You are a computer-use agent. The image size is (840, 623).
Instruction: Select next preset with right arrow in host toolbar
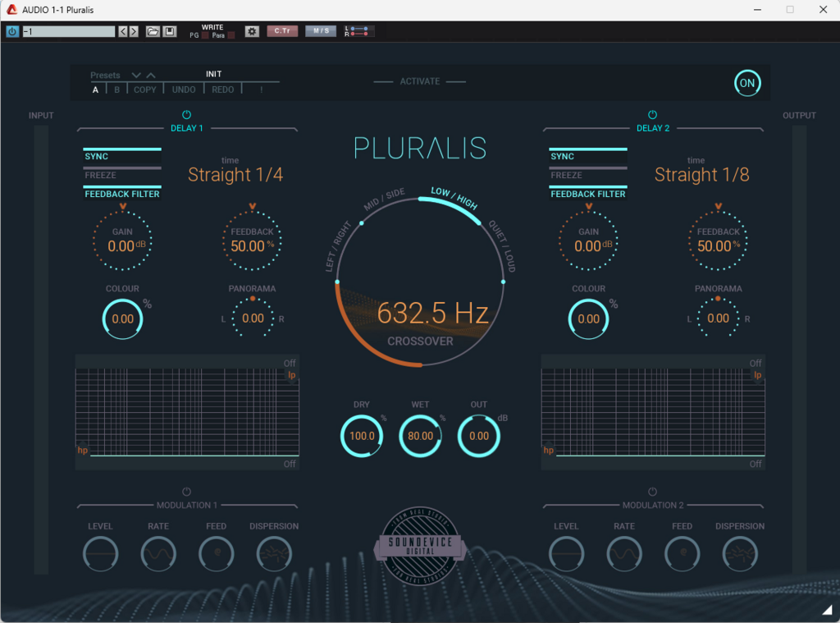click(x=134, y=32)
